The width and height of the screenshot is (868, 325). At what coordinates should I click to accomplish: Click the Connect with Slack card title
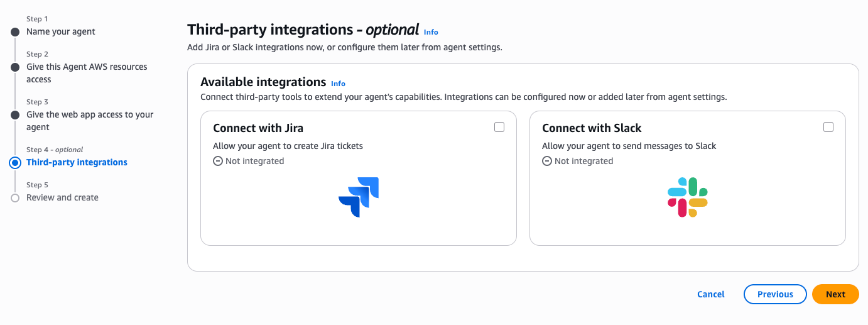(x=592, y=128)
